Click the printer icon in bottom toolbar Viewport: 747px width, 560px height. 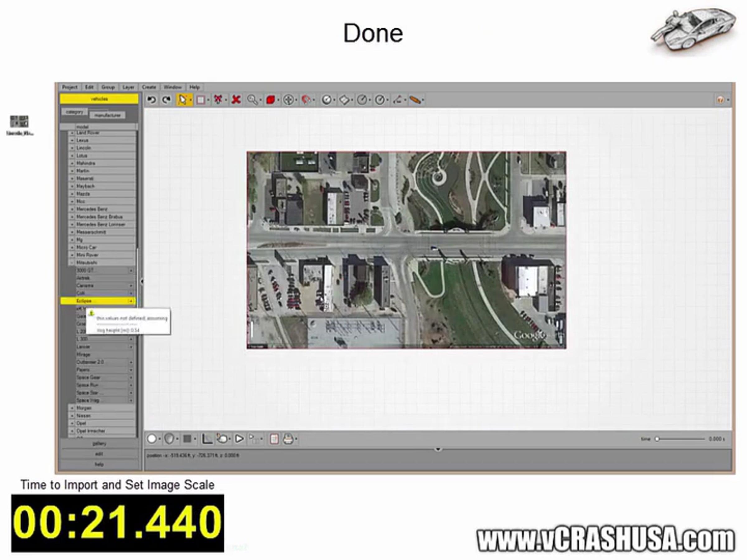(289, 439)
